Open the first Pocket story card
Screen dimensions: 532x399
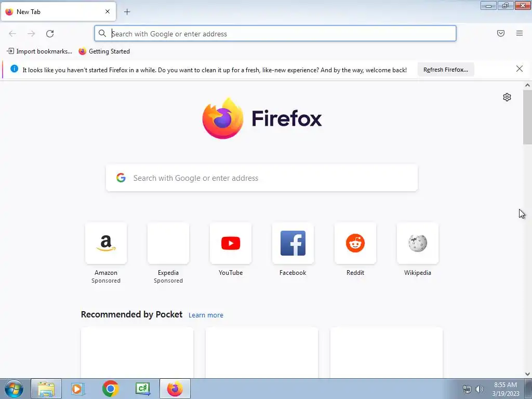[137, 353]
